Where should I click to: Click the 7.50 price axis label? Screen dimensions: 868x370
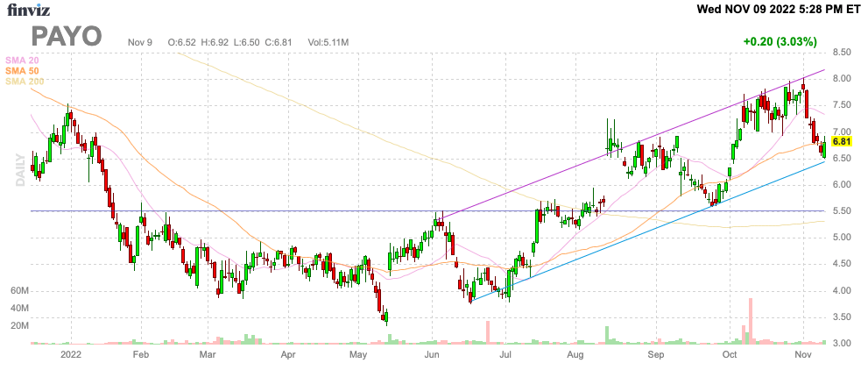coord(842,105)
